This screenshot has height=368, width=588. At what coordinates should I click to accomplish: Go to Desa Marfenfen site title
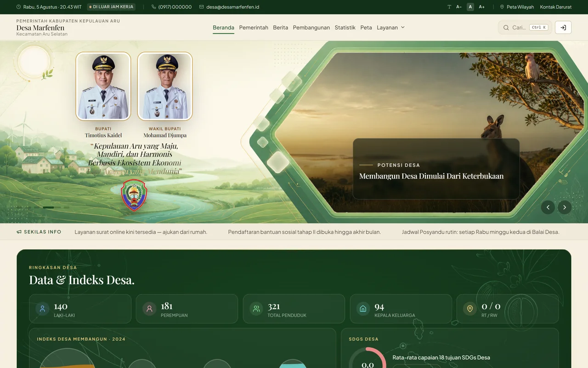[x=40, y=28]
